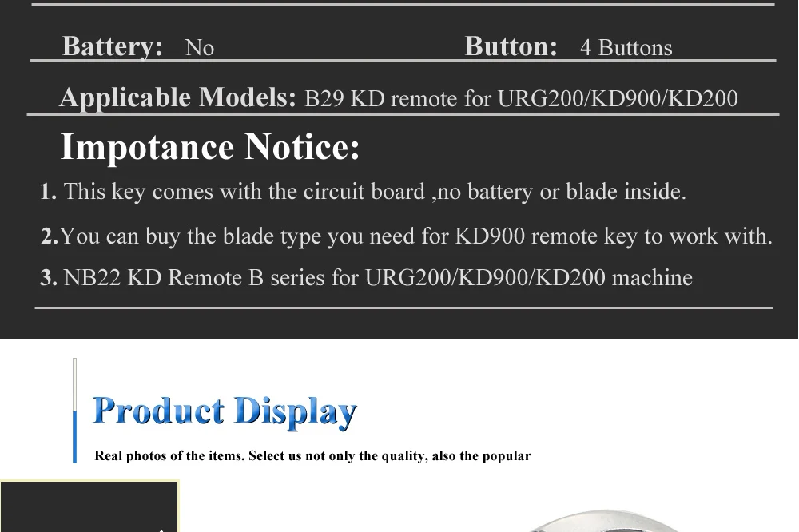Click the "Real photos of the items" caption

click(312, 455)
